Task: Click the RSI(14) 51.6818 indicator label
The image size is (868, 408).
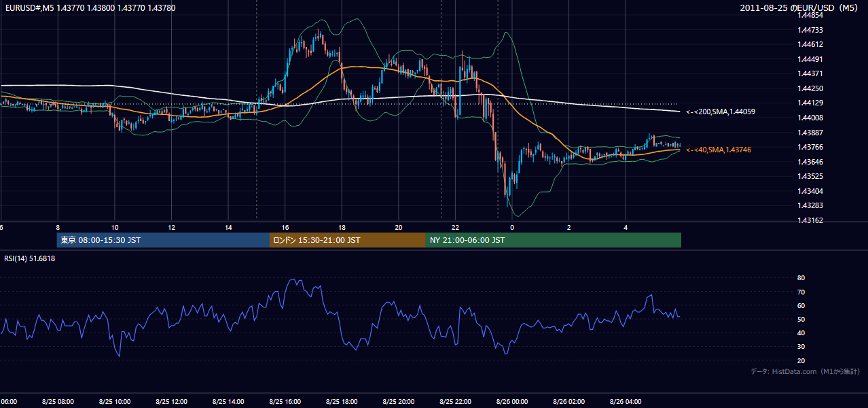Action: click(30, 258)
